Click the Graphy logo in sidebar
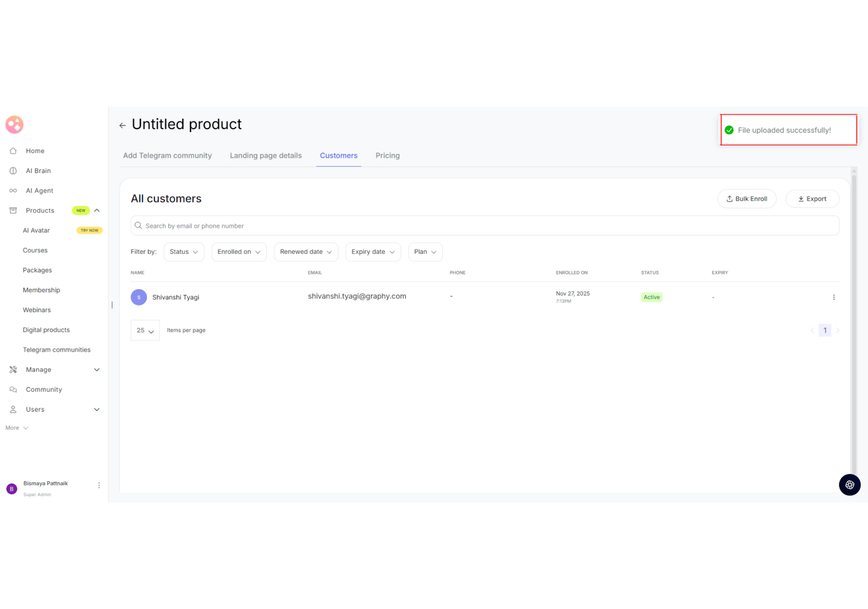Screen dimensions: 868x609 pyautogui.click(x=15, y=125)
